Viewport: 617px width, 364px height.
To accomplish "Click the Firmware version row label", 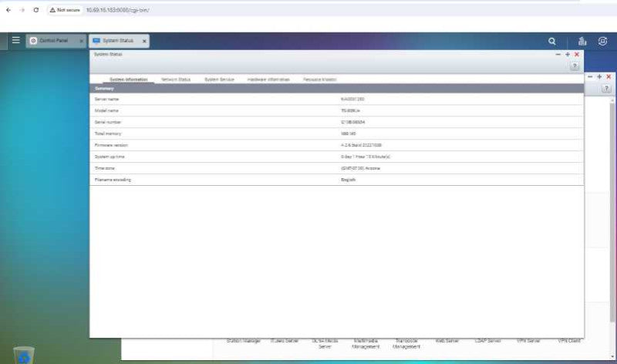I will coord(111,145).
